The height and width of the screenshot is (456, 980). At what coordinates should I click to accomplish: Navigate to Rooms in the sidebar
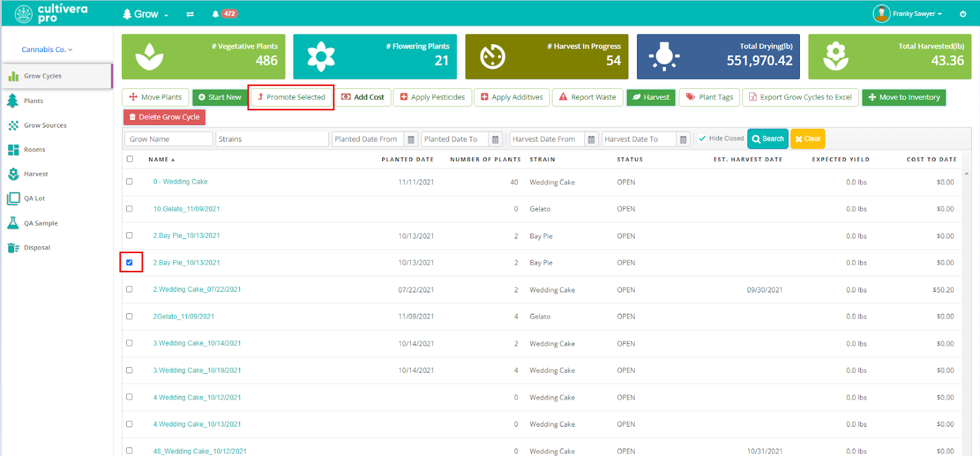coord(57,150)
